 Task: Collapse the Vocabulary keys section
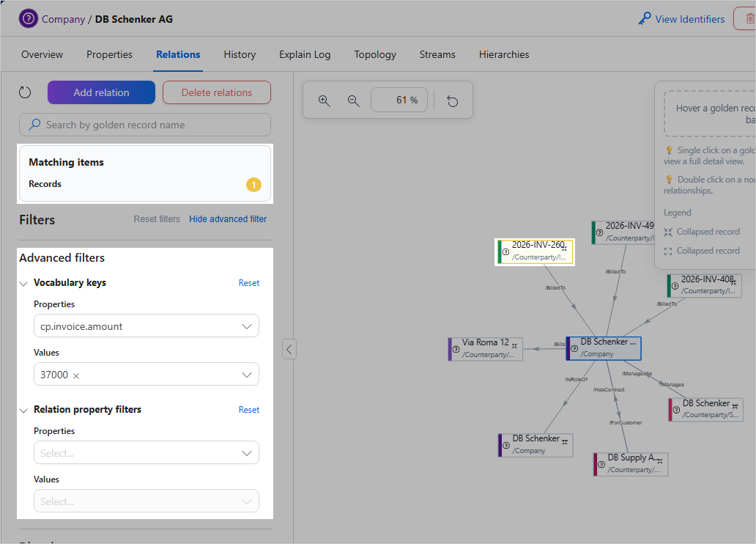[x=23, y=283]
